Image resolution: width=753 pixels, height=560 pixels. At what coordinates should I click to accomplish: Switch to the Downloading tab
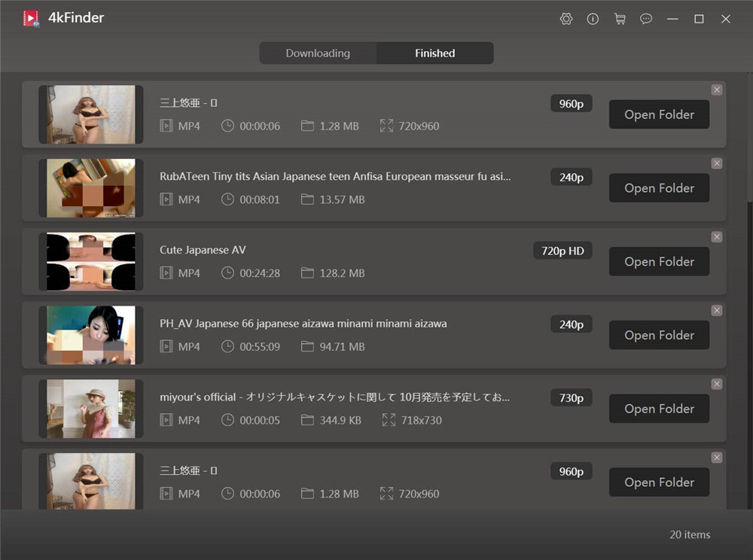[x=317, y=53]
